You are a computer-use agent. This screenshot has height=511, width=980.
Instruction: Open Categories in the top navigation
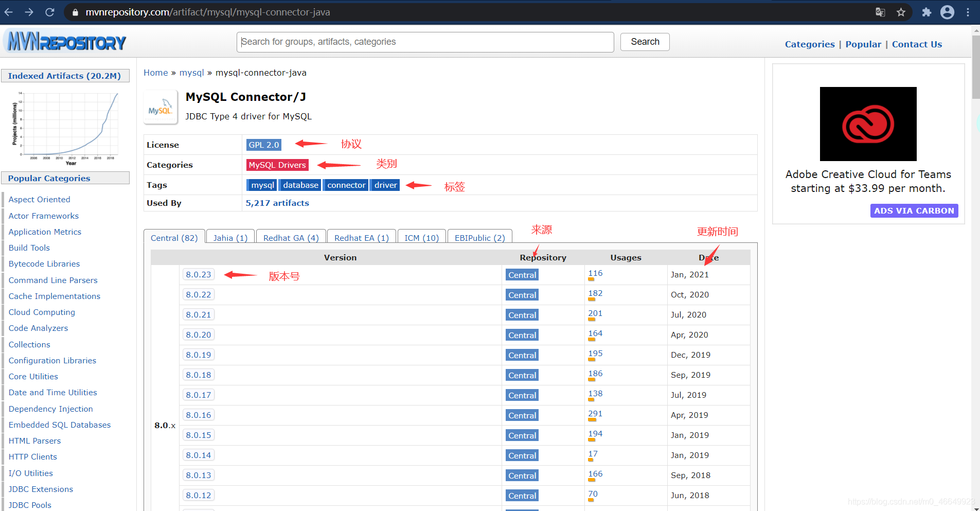(x=810, y=44)
